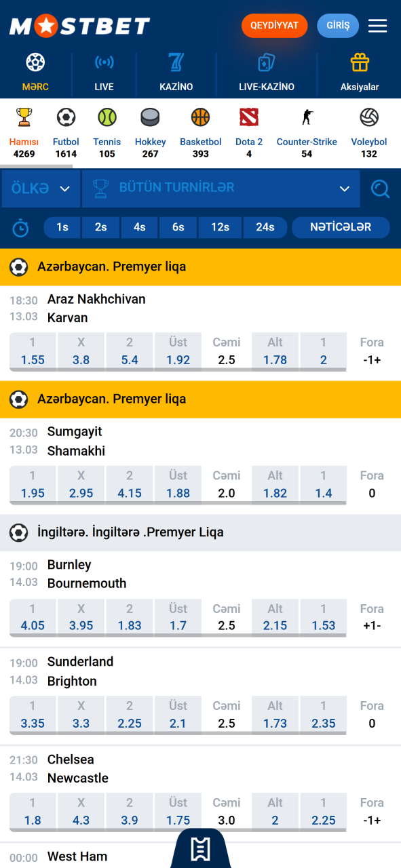
Task: Open the Counter-Strike category
Action: 307,117
